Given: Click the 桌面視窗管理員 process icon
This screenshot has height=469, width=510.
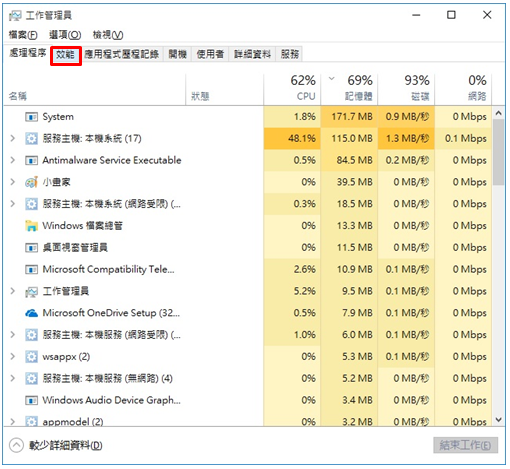Looking at the screenshot, I should (31, 248).
